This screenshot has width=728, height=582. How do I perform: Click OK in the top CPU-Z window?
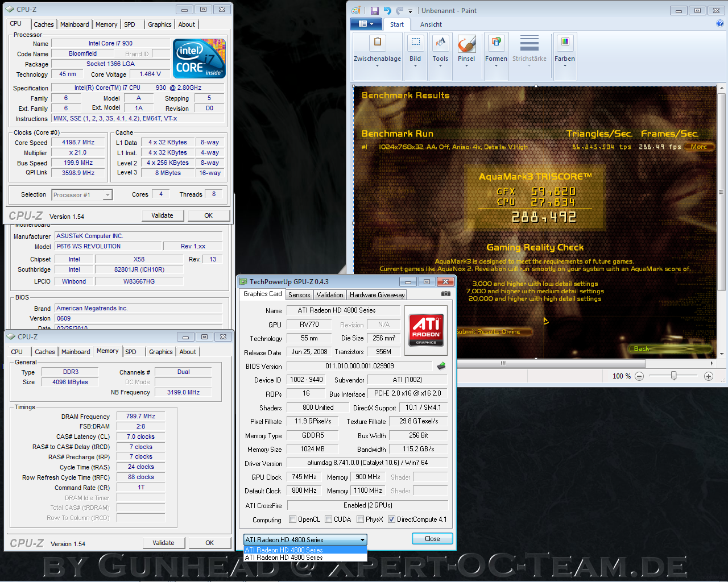coord(209,215)
